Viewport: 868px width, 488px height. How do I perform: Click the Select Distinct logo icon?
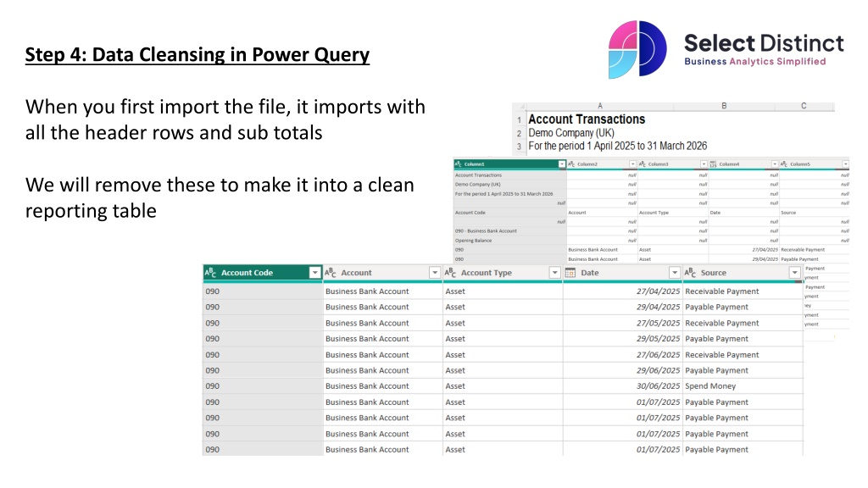pos(637,50)
